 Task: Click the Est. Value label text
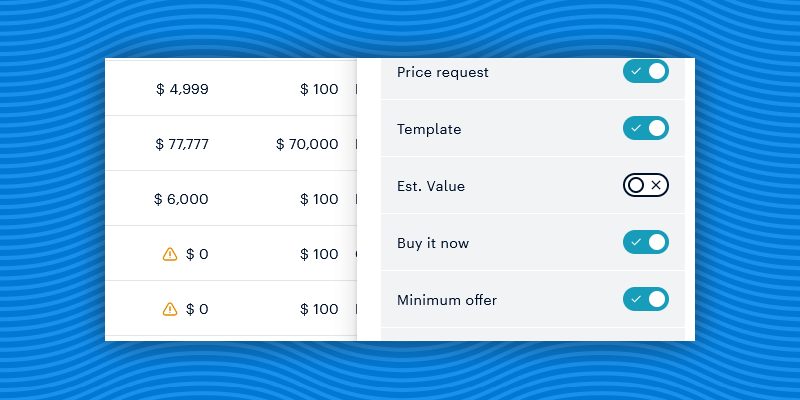(x=431, y=186)
